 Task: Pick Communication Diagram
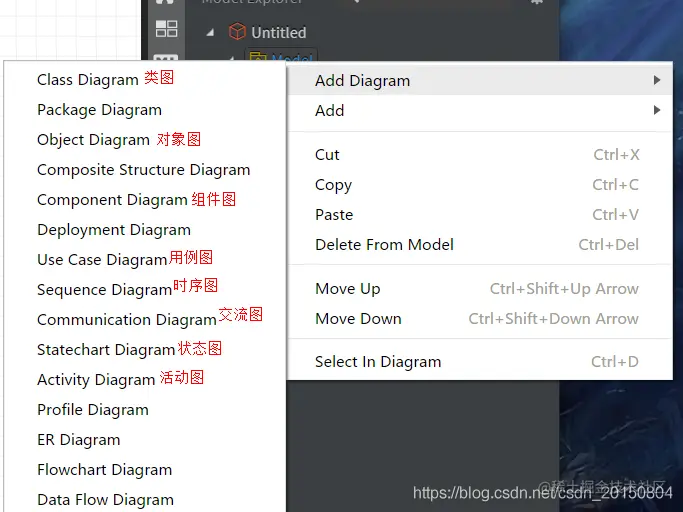(145, 320)
